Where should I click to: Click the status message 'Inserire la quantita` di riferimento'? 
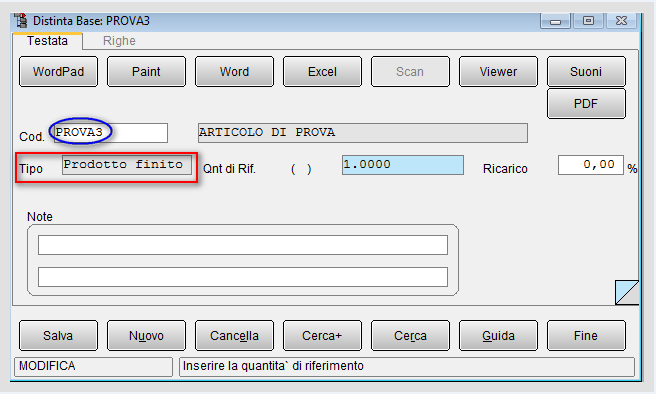pos(273,366)
